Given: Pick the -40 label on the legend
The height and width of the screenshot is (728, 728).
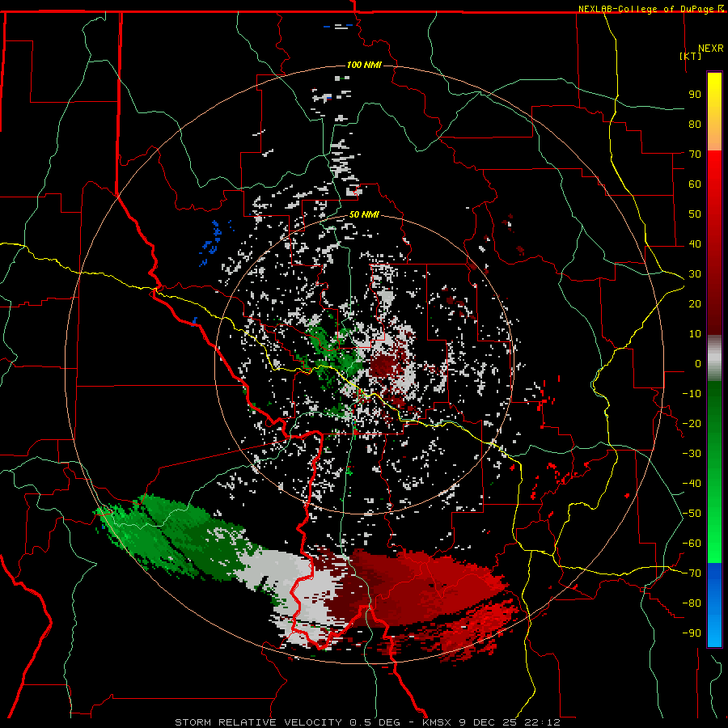Looking at the screenshot, I should click(692, 484).
